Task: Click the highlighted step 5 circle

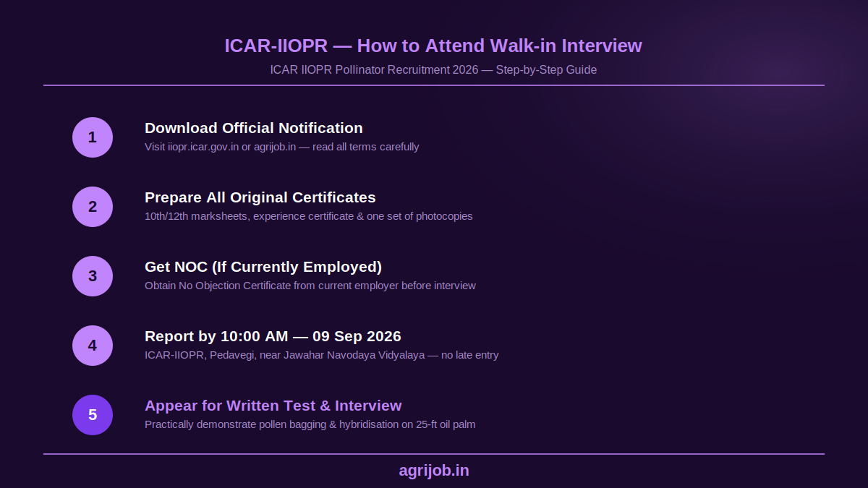Action: [x=93, y=415]
